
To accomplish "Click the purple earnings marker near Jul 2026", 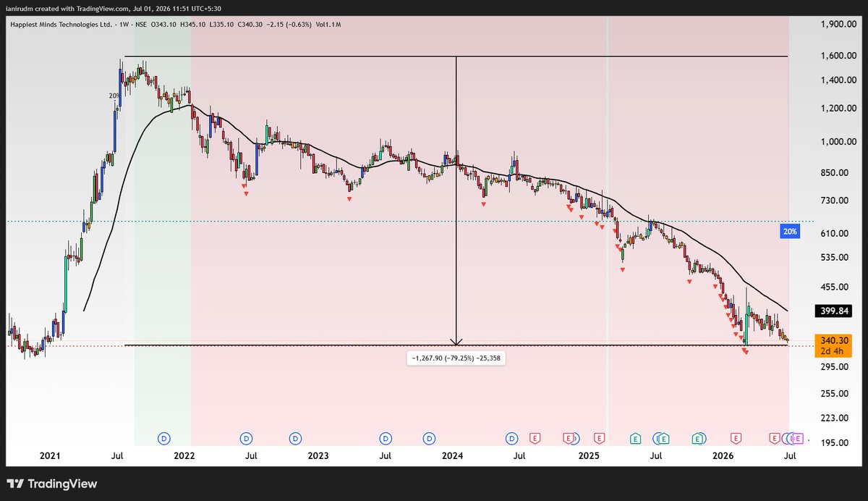I will click(798, 438).
